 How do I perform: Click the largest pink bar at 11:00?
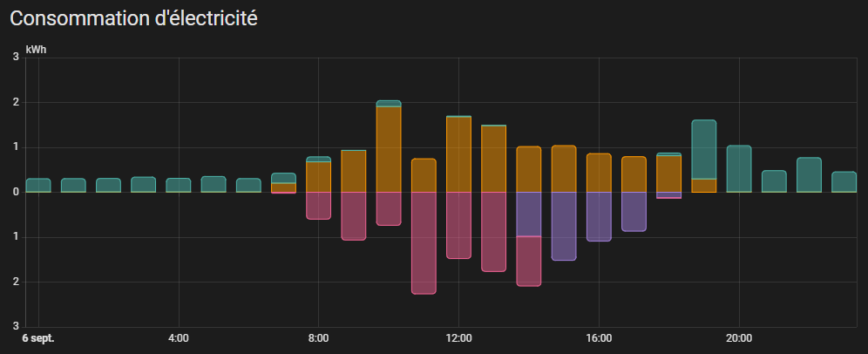[424, 242]
